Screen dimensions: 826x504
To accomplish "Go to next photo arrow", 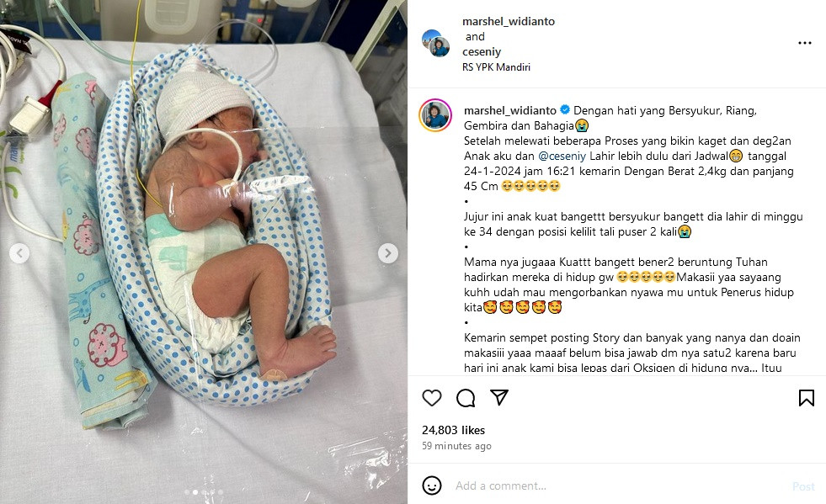I will pyautogui.click(x=387, y=253).
